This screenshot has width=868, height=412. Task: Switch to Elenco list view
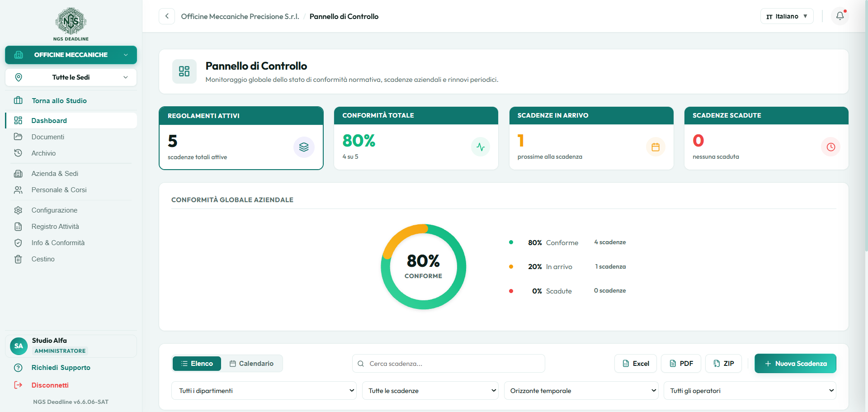(197, 364)
